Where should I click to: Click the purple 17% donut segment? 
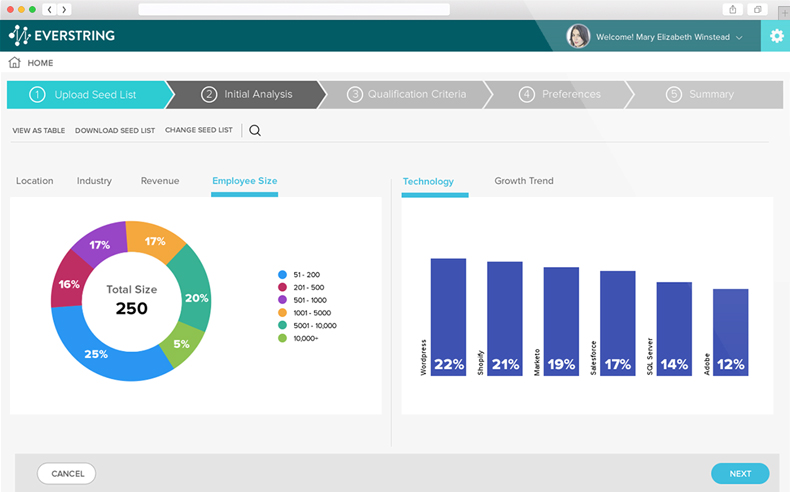101,243
